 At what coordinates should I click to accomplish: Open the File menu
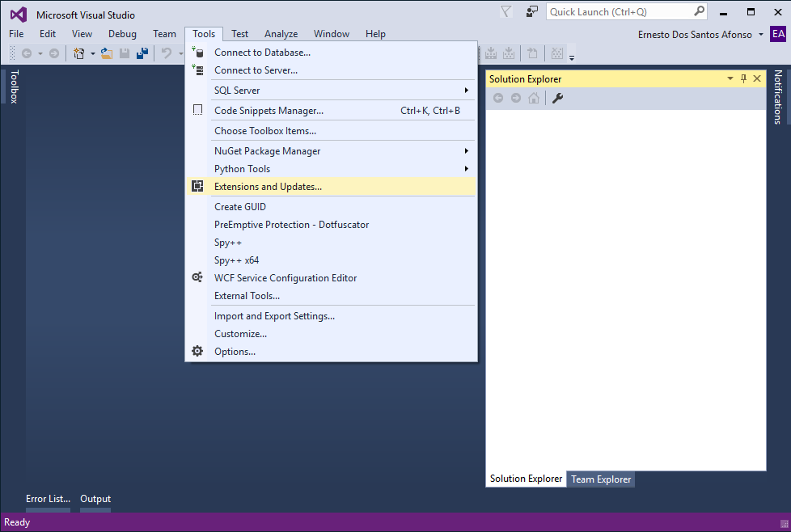click(16, 34)
